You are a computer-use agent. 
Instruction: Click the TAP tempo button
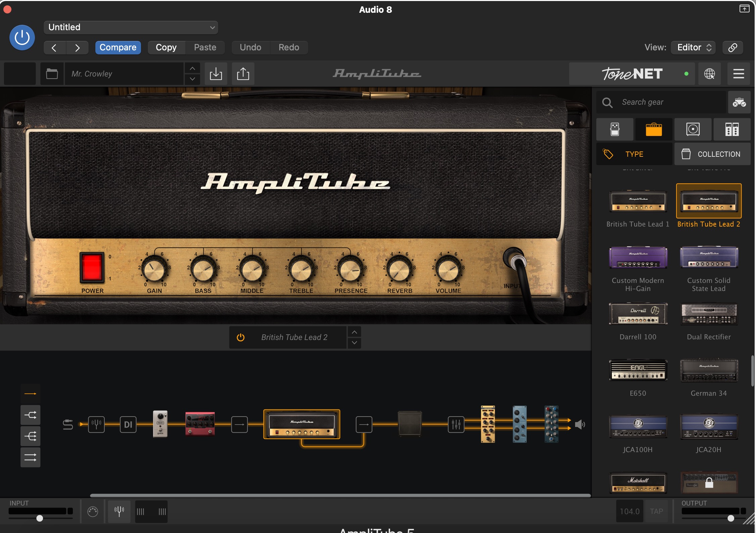click(656, 511)
